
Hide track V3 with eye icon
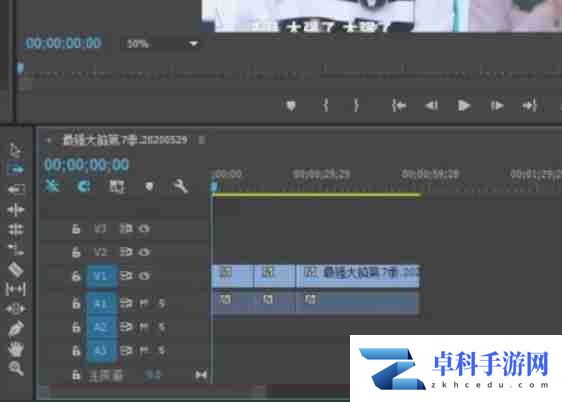coord(144,229)
